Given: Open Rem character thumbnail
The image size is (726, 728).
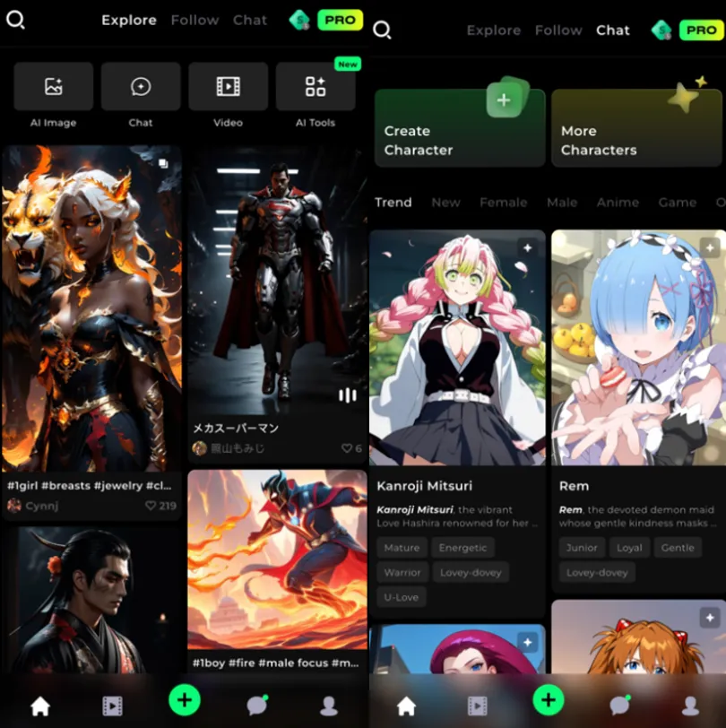Looking at the screenshot, I should tap(639, 348).
